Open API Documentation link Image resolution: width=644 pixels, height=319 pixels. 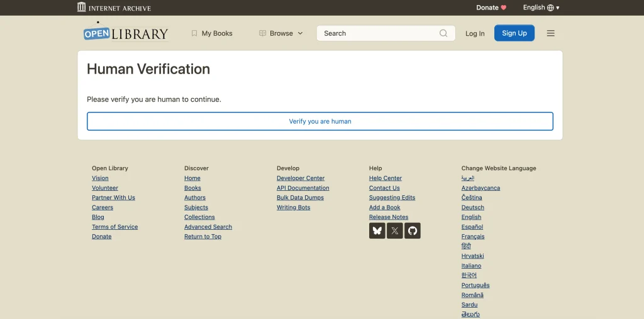tap(303, 188)
